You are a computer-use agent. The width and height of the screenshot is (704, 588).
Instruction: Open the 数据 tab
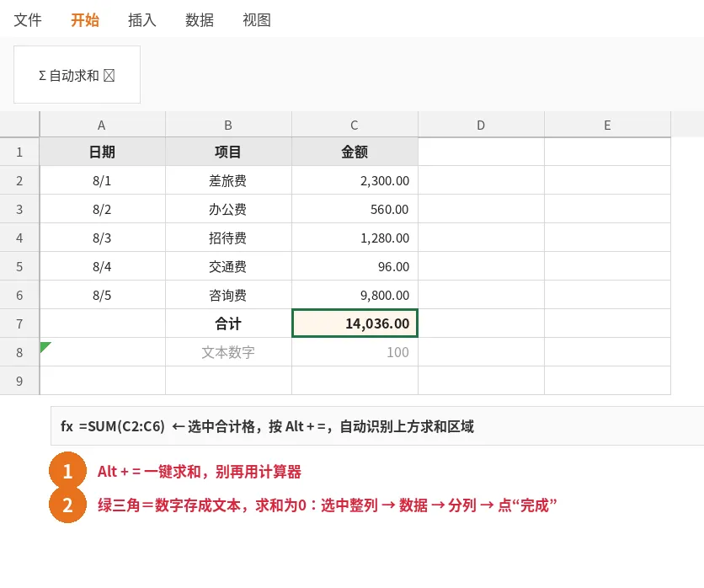[x=200, y=19]
